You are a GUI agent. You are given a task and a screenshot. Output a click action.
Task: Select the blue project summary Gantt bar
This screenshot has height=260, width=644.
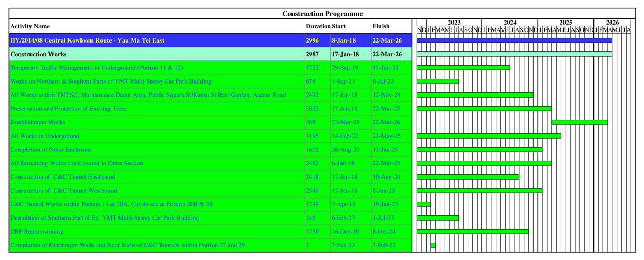tap(514, 40)
